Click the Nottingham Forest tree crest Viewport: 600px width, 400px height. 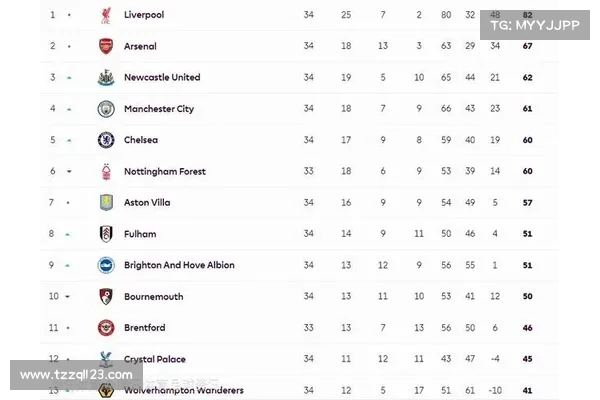click(106, 171)
